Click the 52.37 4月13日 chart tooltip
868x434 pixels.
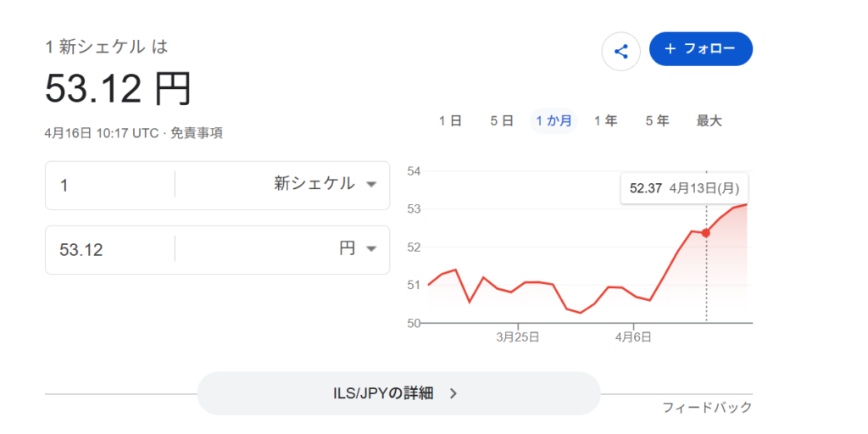click(685, 188)
